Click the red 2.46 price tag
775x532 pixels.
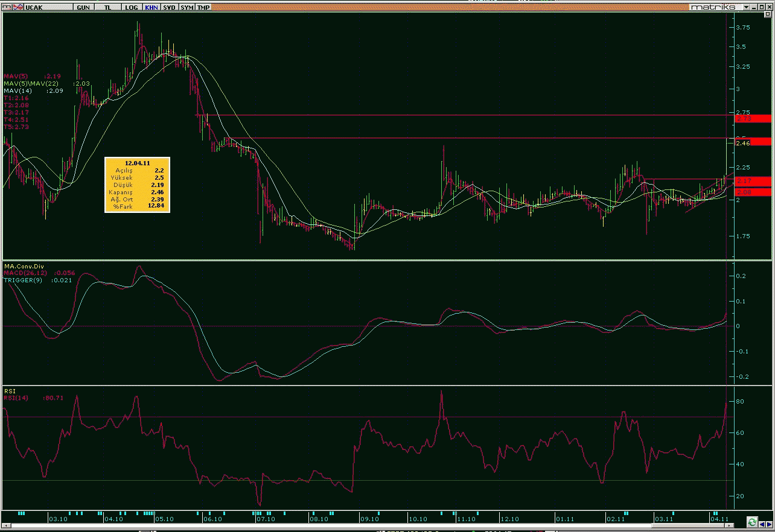753,142
